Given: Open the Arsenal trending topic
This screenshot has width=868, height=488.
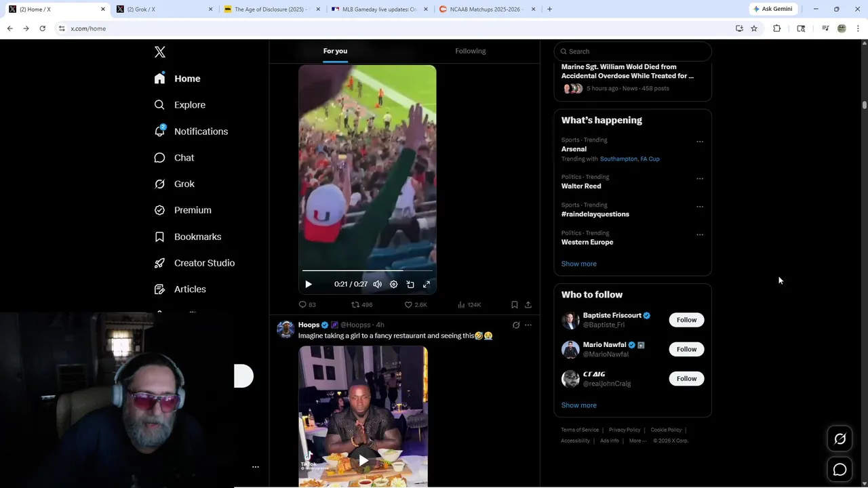Looking at the screenshot, I should point(574,149).
